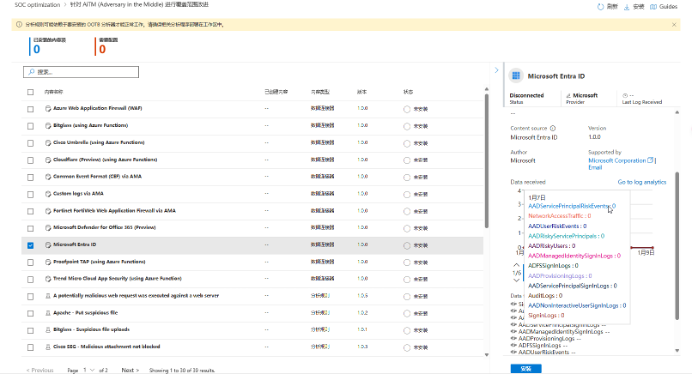Click the Email support link

[x=595, y=168]
